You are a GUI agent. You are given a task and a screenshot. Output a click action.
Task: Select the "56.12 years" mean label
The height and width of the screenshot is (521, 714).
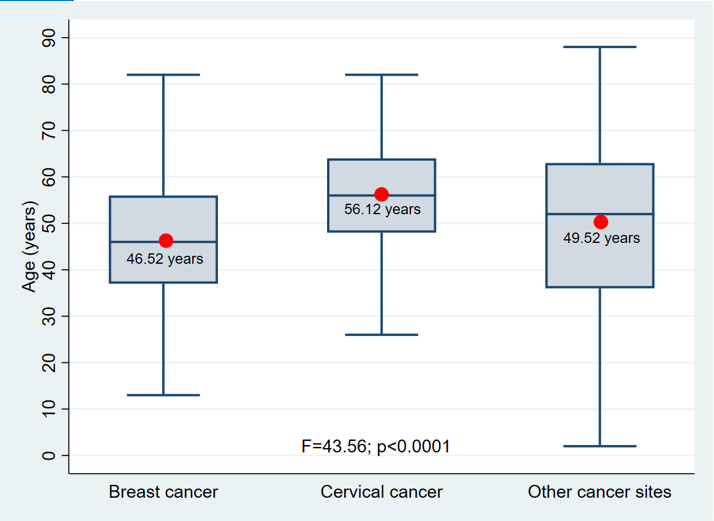382,210
